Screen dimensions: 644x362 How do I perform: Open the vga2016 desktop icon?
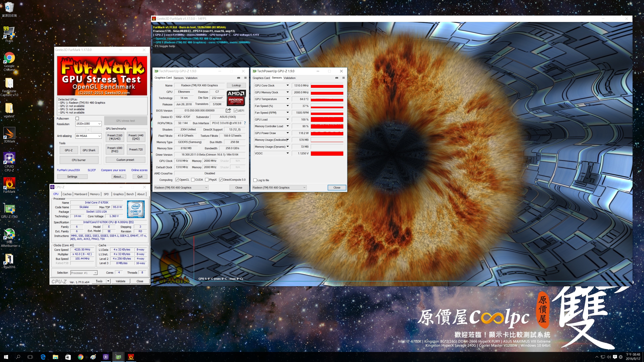[9, 261]
